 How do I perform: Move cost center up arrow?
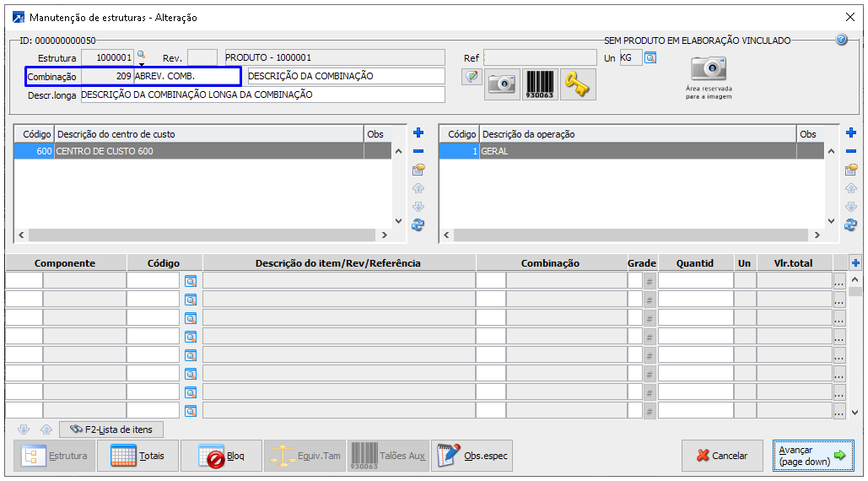(x=418, y=188)
